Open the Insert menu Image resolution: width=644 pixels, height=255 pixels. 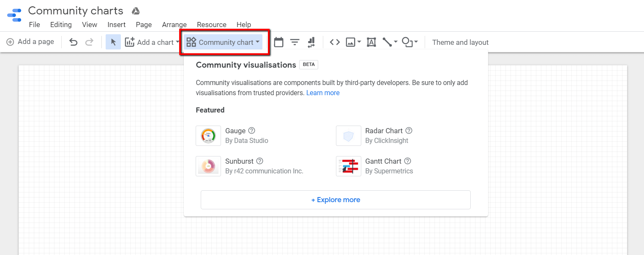116,25
